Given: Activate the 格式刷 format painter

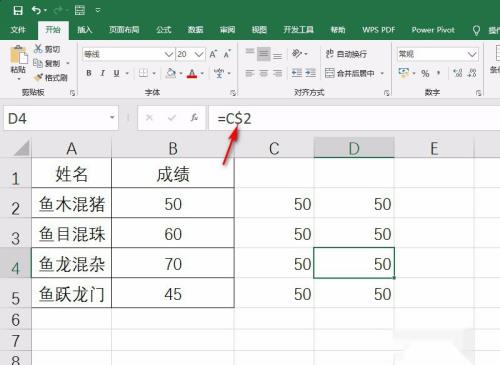Looking at the screenshot, I should point(51,78).
